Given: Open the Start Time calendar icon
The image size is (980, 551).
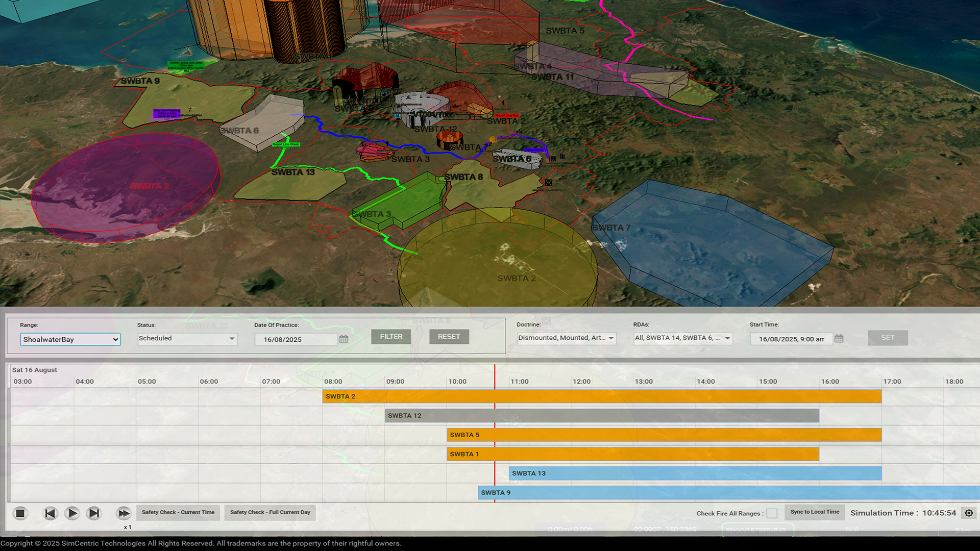Looking at the screenshot, I should click(x=839, y=339).
